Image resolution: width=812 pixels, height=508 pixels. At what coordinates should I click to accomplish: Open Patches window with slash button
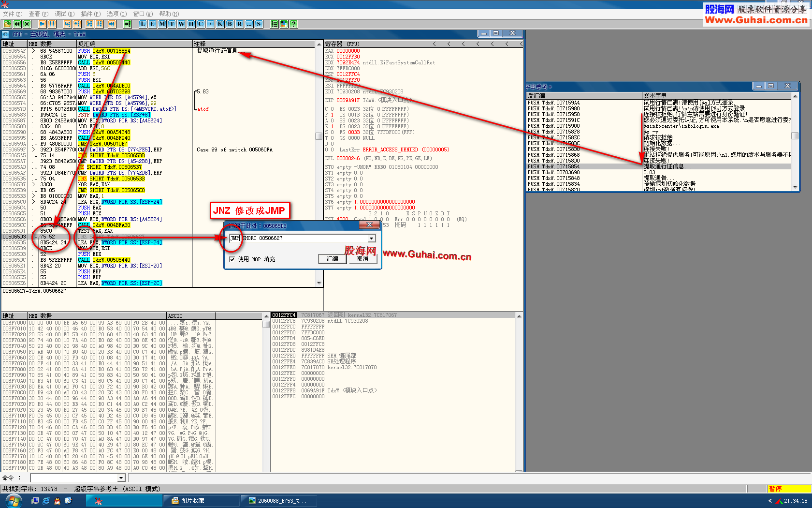pos(211,24)
